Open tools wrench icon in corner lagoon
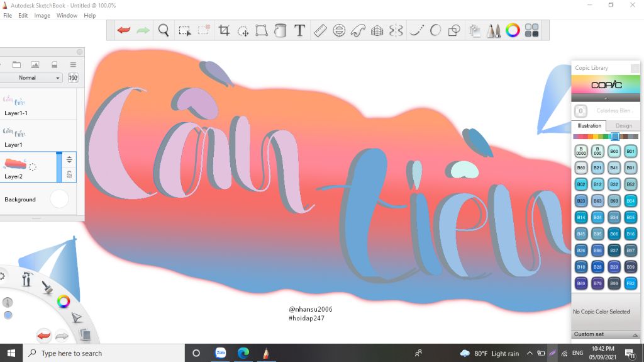This screenshot has width=644, height=362. pyautogui.click(x=26, y=280)
